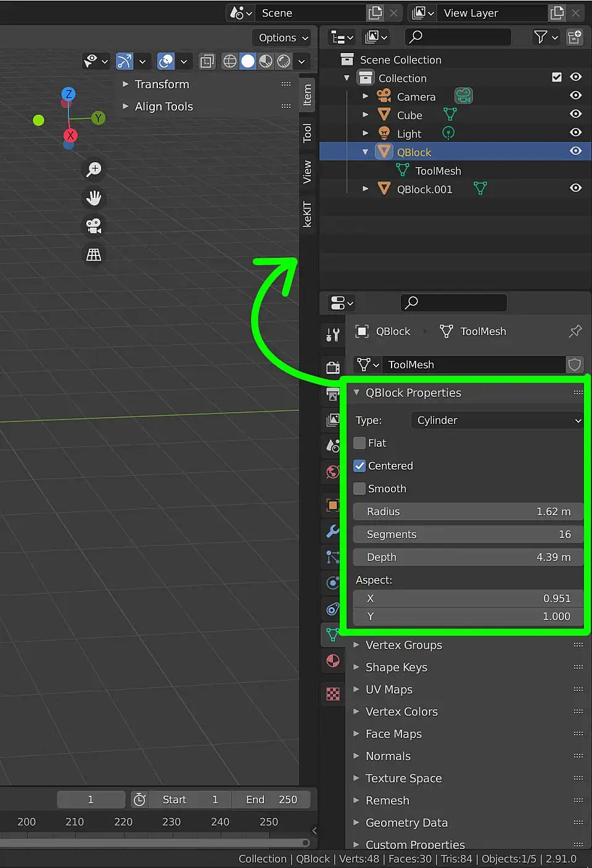Open the Object Data mesh tab icon

point(333,635)
